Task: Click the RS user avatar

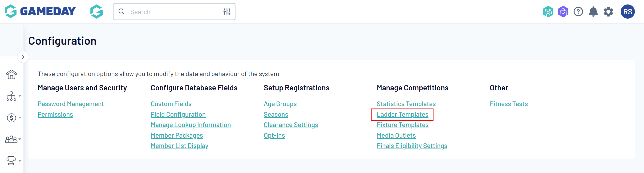Action: (627, 12)
